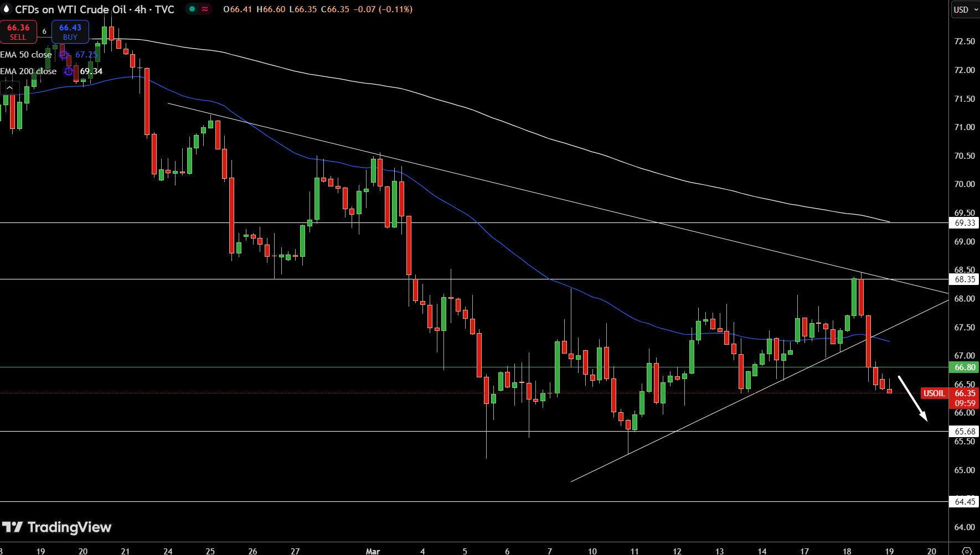Click the oil drop symbol logo
Image resolution: width=980 pixels, height=555 pixels.
[7, 9]
